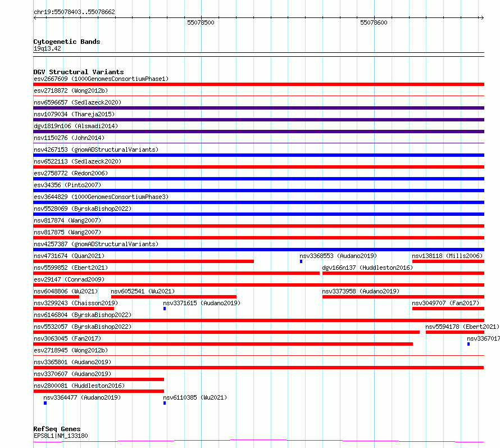Open dgv1819n106 (Alsmadi2014) label
The image size is (500, 448).
click(76, 126)
